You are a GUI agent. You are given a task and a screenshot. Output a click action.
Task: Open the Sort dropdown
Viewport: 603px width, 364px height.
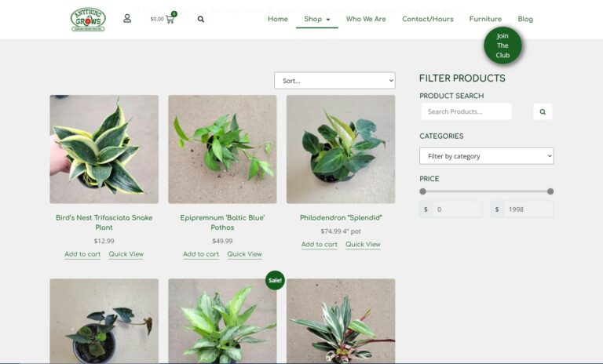334,81
